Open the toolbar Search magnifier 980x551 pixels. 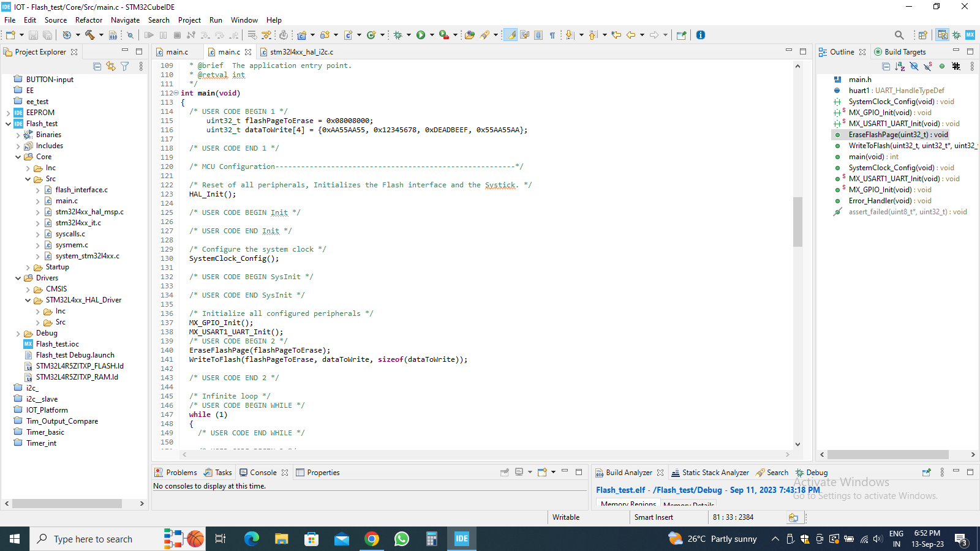tap(899, 35)
